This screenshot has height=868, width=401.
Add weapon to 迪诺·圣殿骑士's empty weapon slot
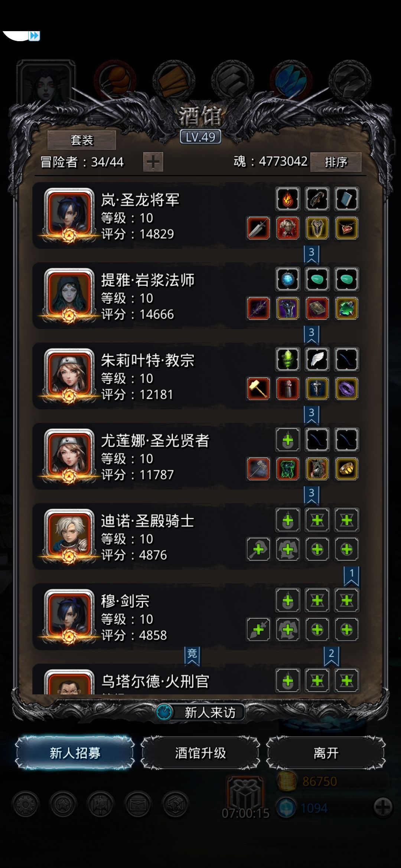[258, 549]
